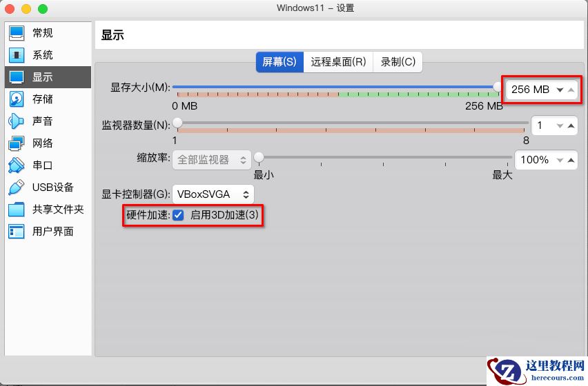588x386 pixels.
Task: Increase video memory with the up arrow
Action: [x=571, y=90]
